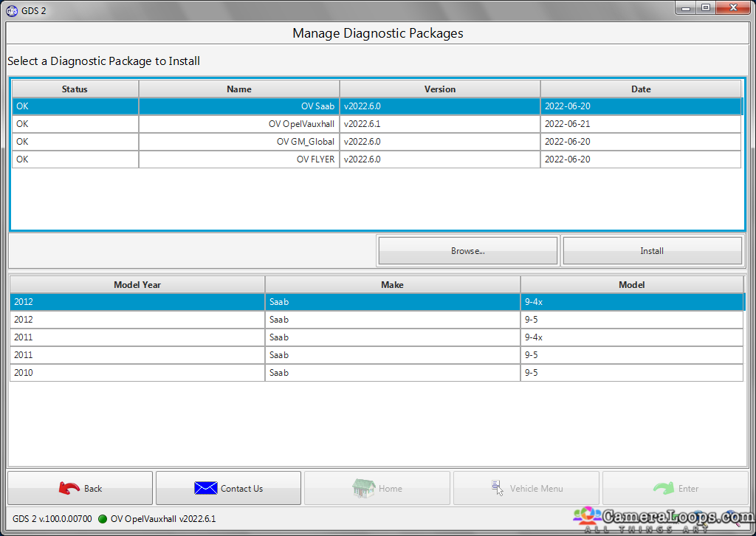Viewport: 756px width, 536px height.
Task: Click the GDS 2 title bar logo
Action: pos(12,10)
